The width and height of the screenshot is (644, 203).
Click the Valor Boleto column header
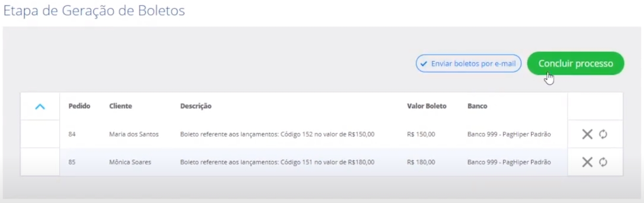click(426, 106)
